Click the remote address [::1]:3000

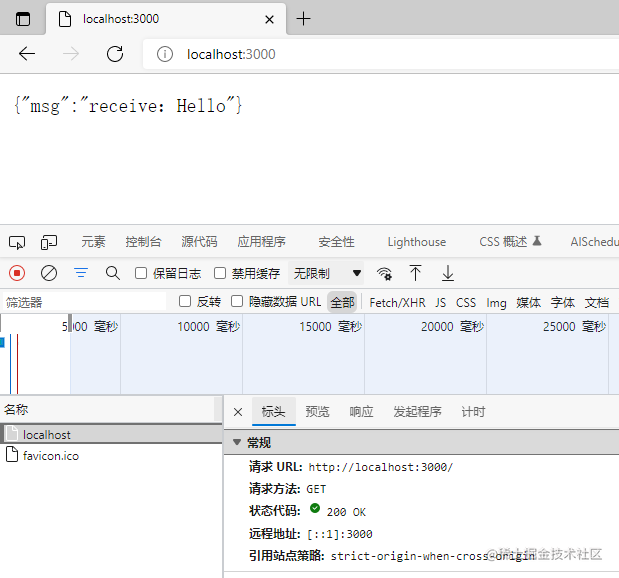point(340,534)
